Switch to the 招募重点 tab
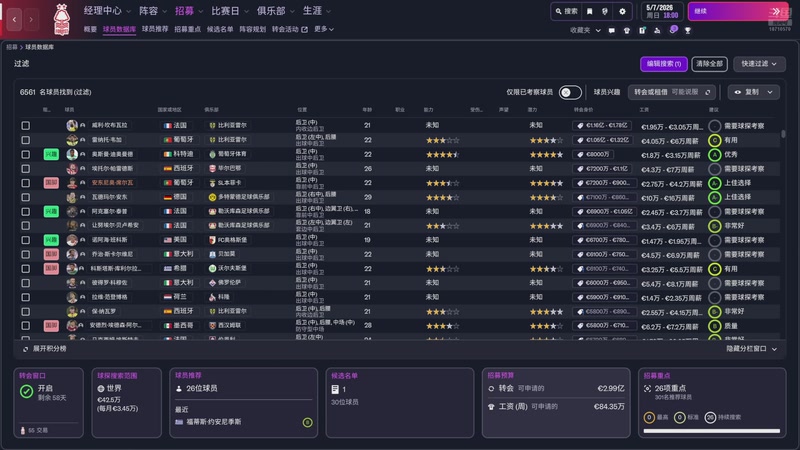This screenshot has width=800, height=450. coord(187,29)
